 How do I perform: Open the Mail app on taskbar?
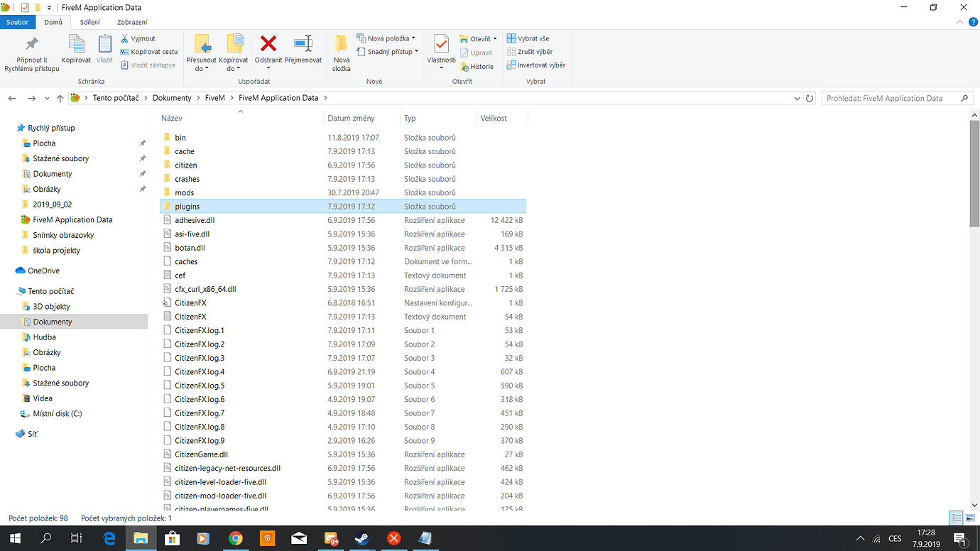click(299, 538)
